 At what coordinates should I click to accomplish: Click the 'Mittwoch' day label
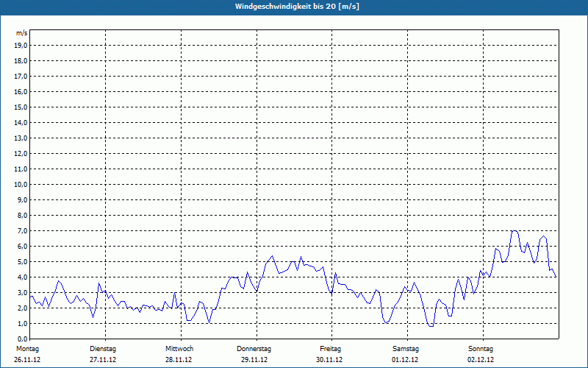[x=179, y=349]
